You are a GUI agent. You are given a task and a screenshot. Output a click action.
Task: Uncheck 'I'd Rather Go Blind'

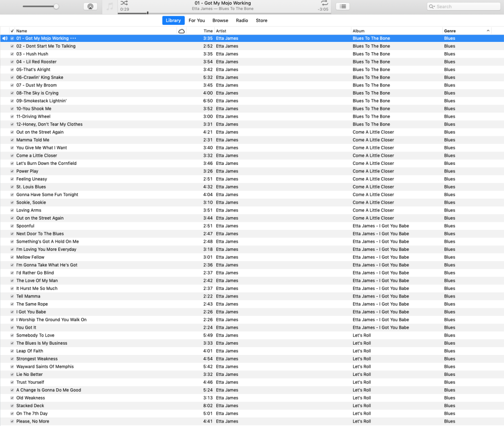12,273
